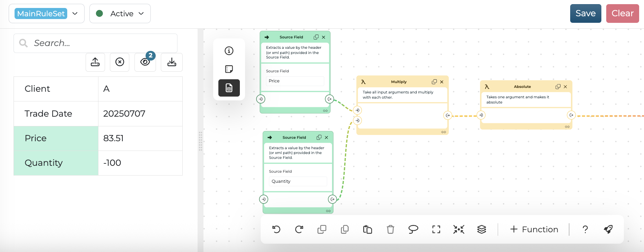
Task: Select the highlighted Quantity field
Action: point(56,163)
